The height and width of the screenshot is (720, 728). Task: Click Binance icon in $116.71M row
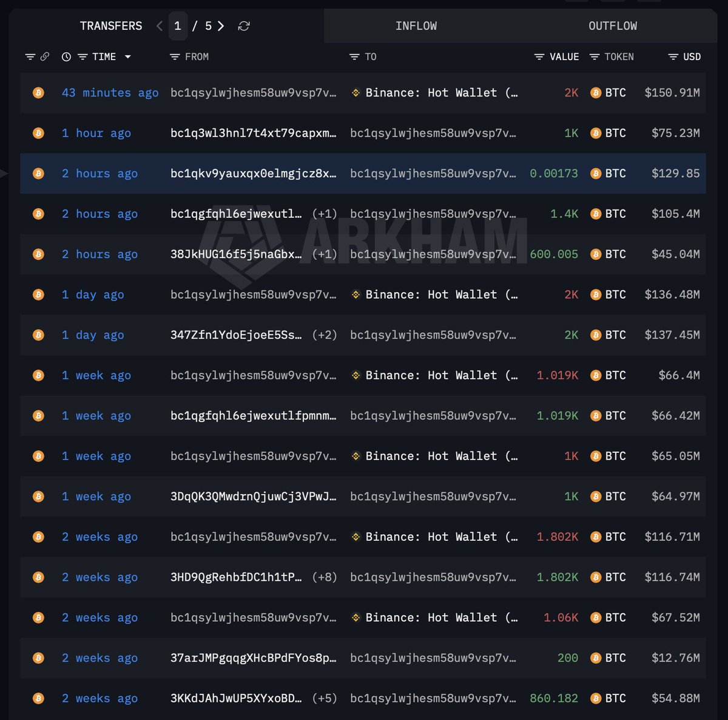coord(356,537)
